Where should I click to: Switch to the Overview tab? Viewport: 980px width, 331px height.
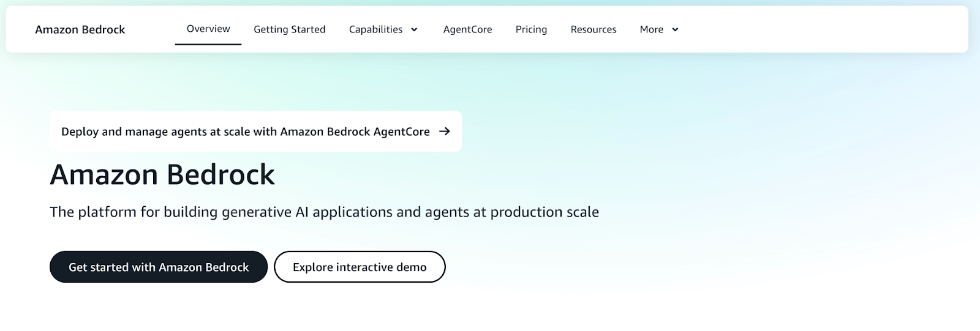tap(208, 29)
